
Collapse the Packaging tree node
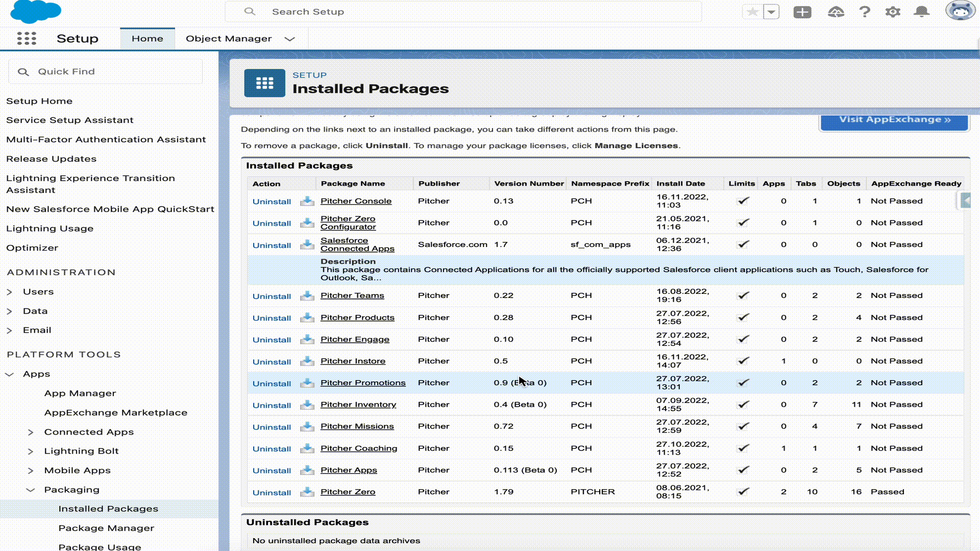[x=31, y=490]
